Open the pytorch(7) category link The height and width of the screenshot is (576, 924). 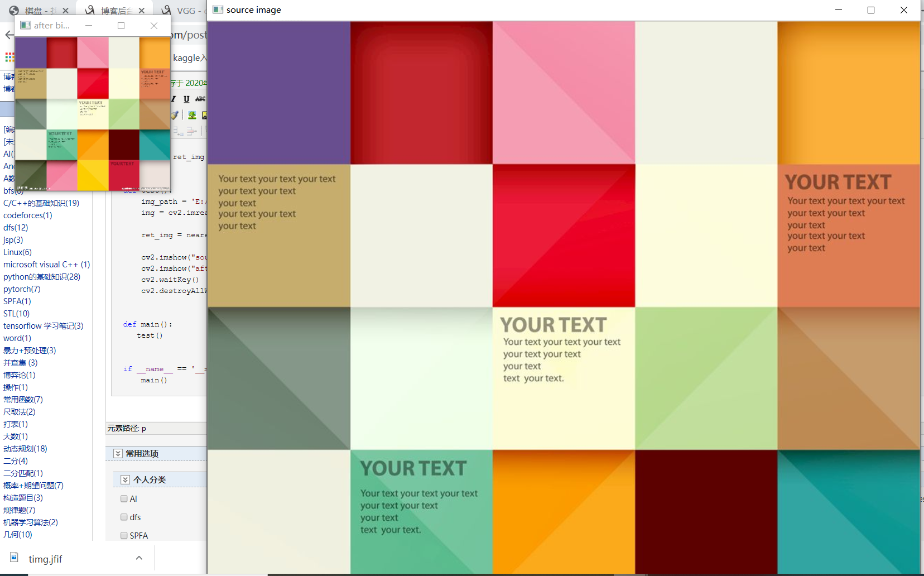click(22, 289)
